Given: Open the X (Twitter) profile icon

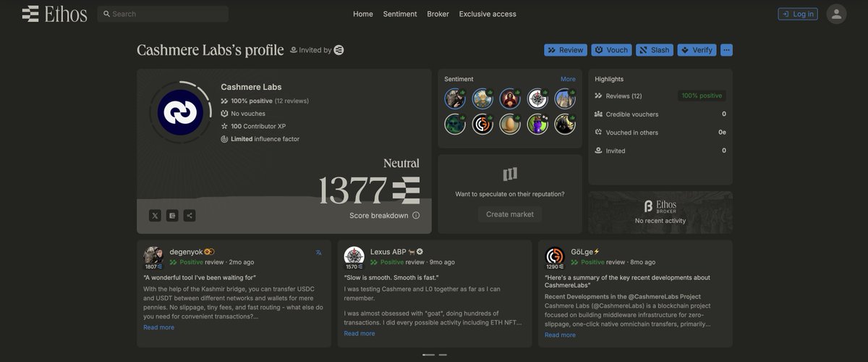Looking at the screenshot, I should [155, 215].
